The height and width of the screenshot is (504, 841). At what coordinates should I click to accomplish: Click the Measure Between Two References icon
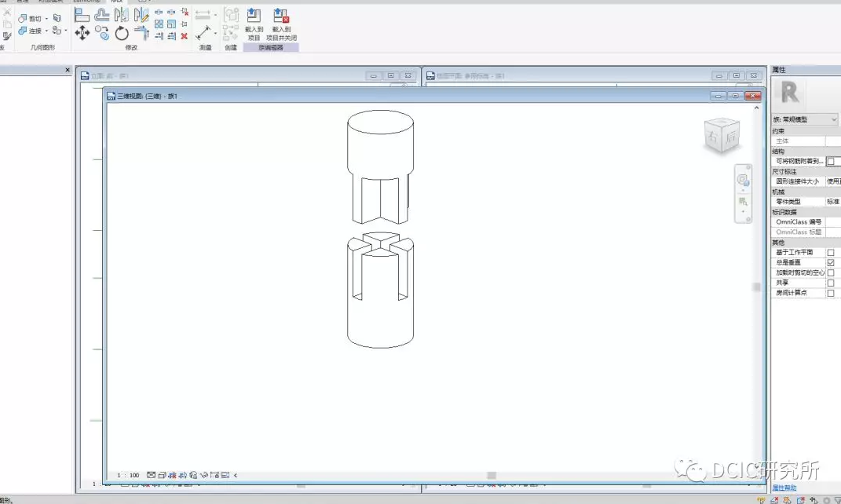tap(203, 14)
